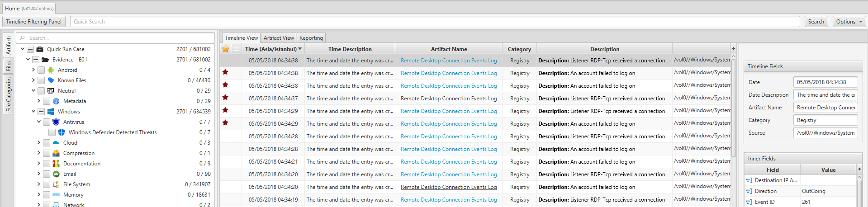The width and height of the screenshot is (868, 207).
Task: Switch to the Artifact View tab
Action: [279, 38]
